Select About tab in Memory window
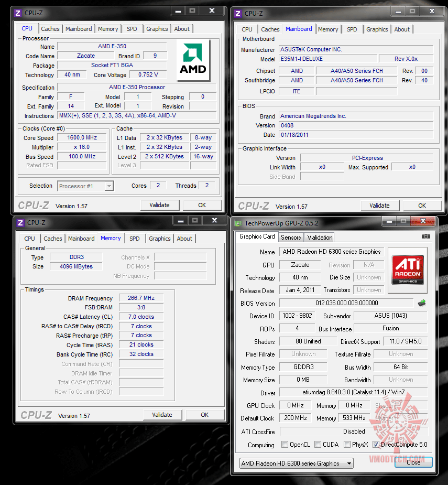The width and height of the screenshot is (448, 485). pos(184,239)
